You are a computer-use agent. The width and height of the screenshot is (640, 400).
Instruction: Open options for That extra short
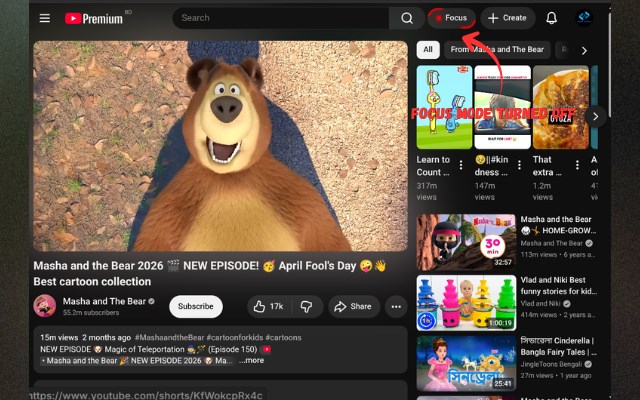coord(577,165)
